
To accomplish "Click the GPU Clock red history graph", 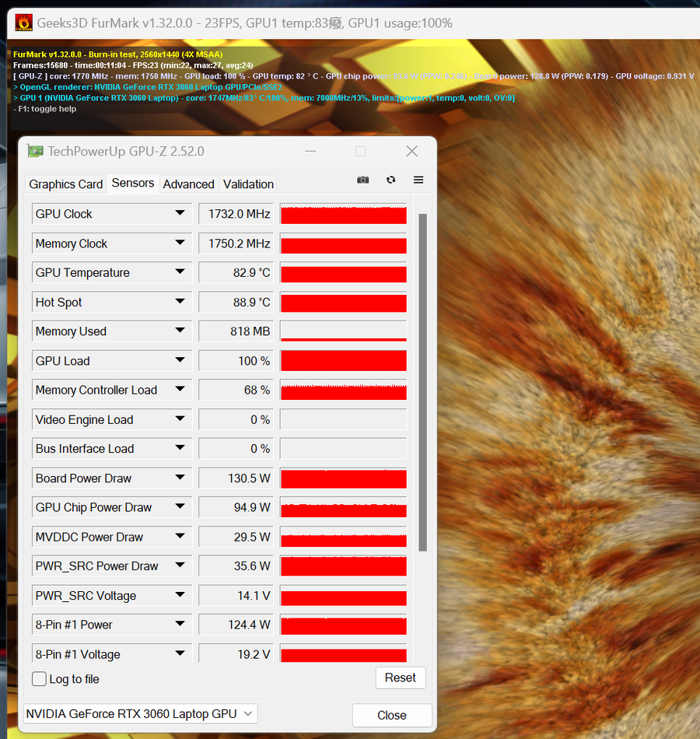I will point(343,214).
